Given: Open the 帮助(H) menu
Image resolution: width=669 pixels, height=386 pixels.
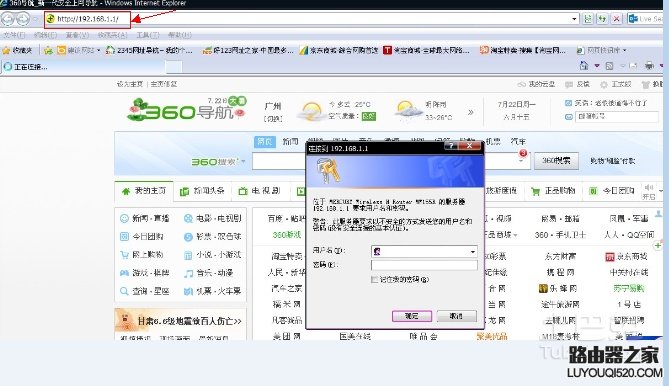Looking at the screenshot, I should (179, 35).
